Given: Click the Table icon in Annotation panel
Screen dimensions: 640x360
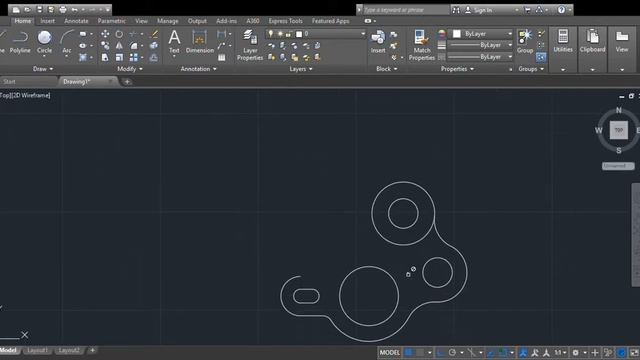Looking at the screenshot, I should pyautogui.click(x=222, y=58).
